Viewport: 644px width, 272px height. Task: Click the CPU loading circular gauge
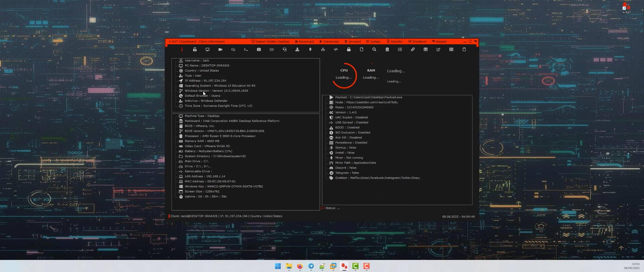[x=344, y=75]
